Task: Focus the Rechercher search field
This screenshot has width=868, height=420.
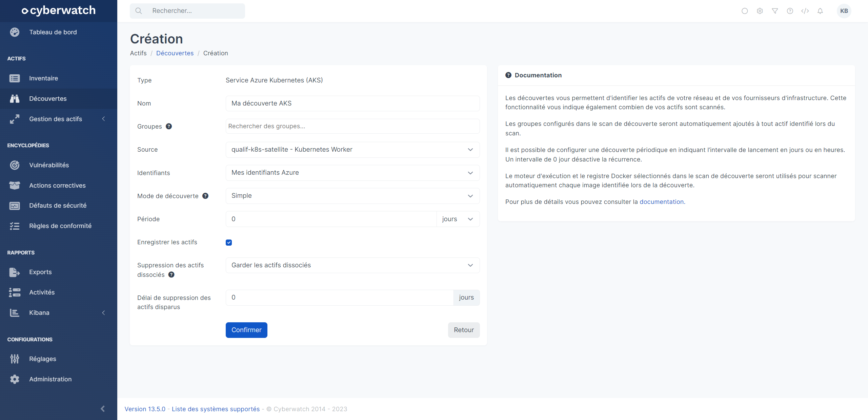Action: [187, 11]
